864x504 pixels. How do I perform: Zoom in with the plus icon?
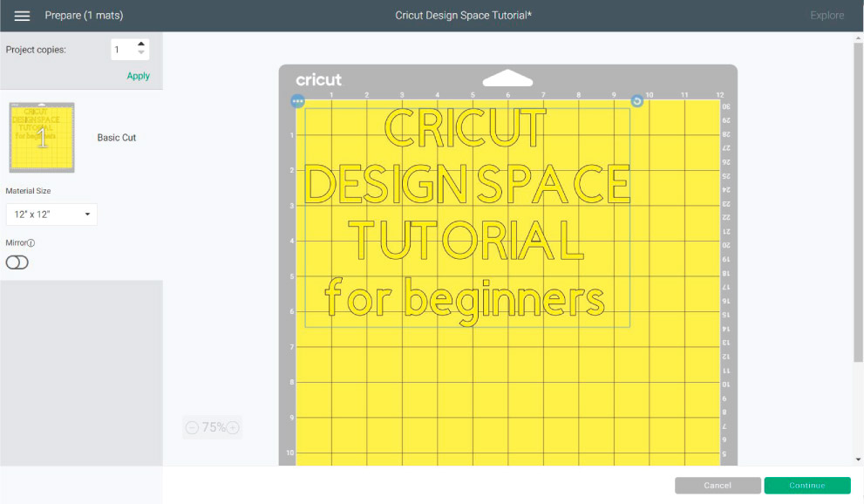pyautogui.click(x=233, y=427)
